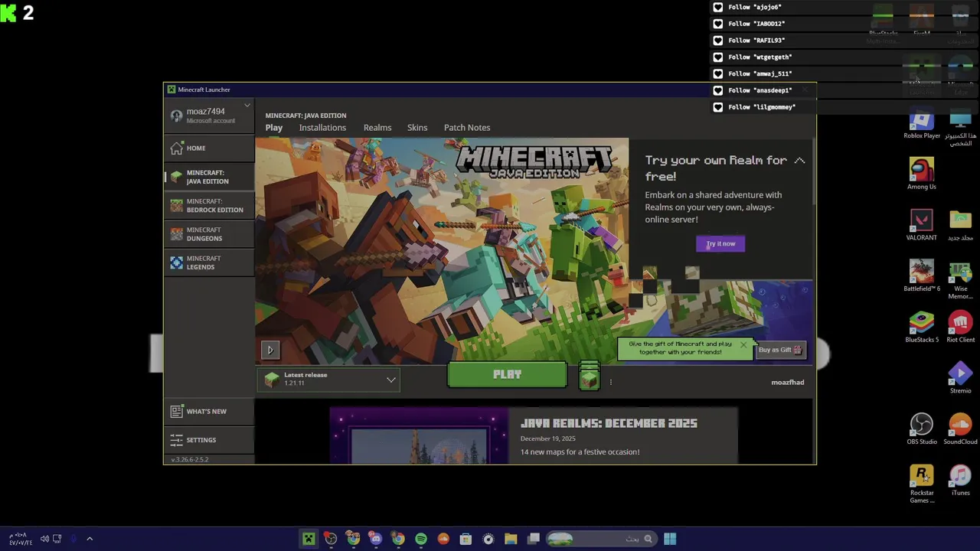This screenshot has height=551, width=980.
Task: Open the three-dot menu beside PLAY
Action: click(x=610, y=382)
